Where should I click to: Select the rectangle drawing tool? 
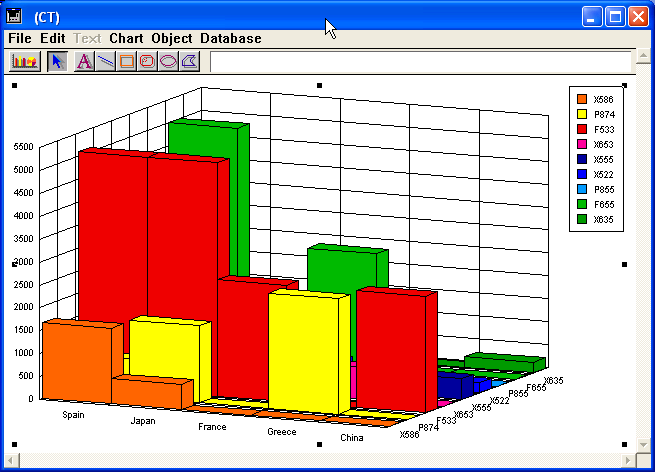126,61
